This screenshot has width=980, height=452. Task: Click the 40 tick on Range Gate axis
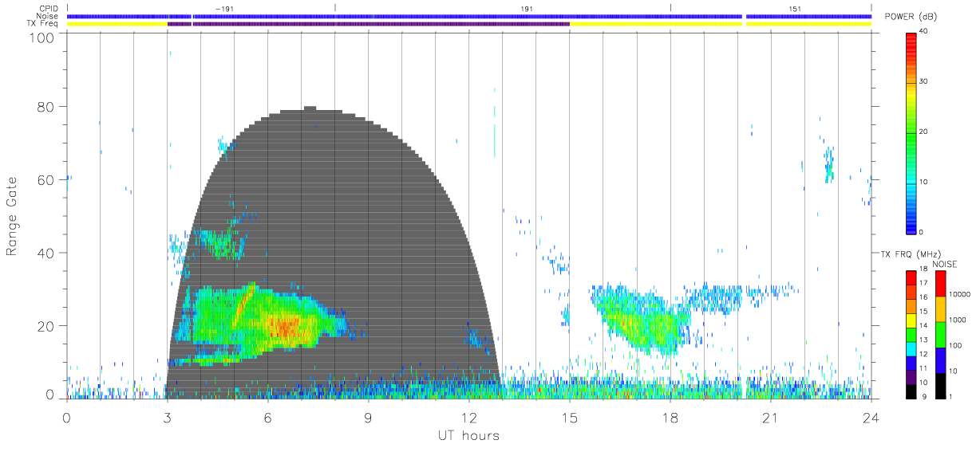click(x=45, y=253)
